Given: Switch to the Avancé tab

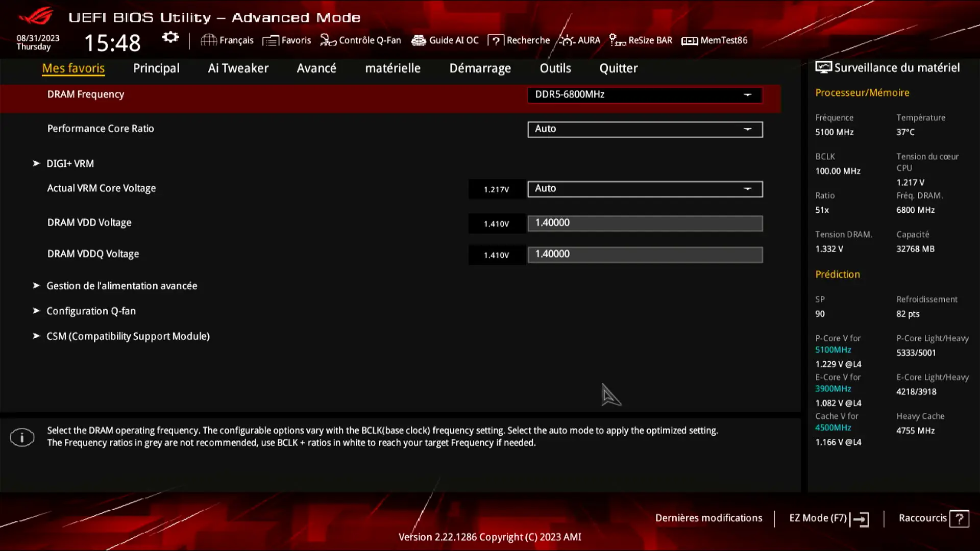Looking at the screenshot, I should click(316, 68).
